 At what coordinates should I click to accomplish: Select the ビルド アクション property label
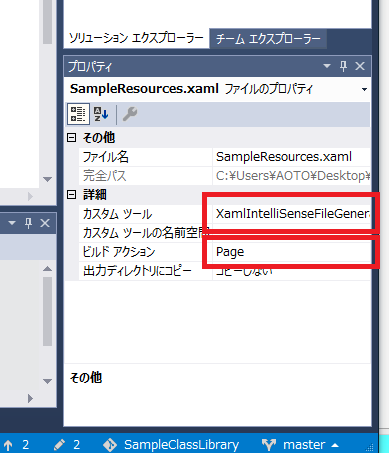click(119, 252)
